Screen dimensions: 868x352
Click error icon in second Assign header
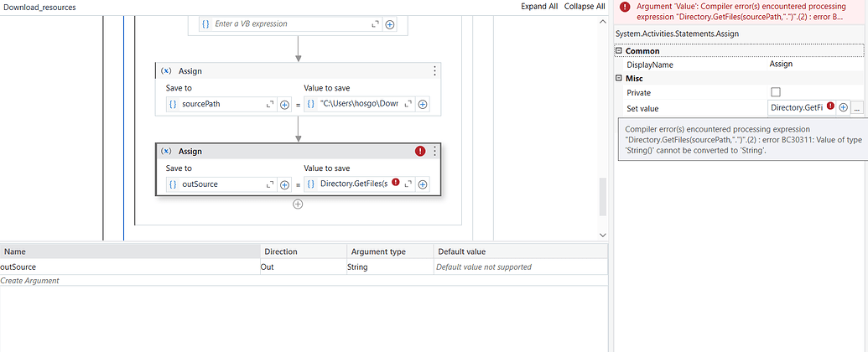coord(420,151)
